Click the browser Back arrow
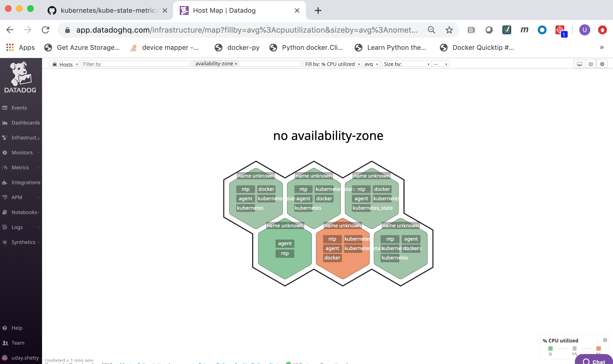Viewport: 613px width, 364px height. [x=10, y=30]
